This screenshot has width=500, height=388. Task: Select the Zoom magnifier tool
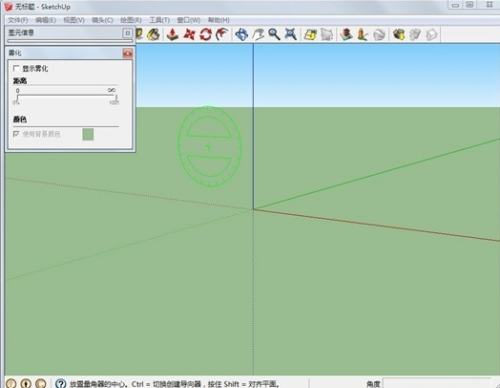click(274, 34)
